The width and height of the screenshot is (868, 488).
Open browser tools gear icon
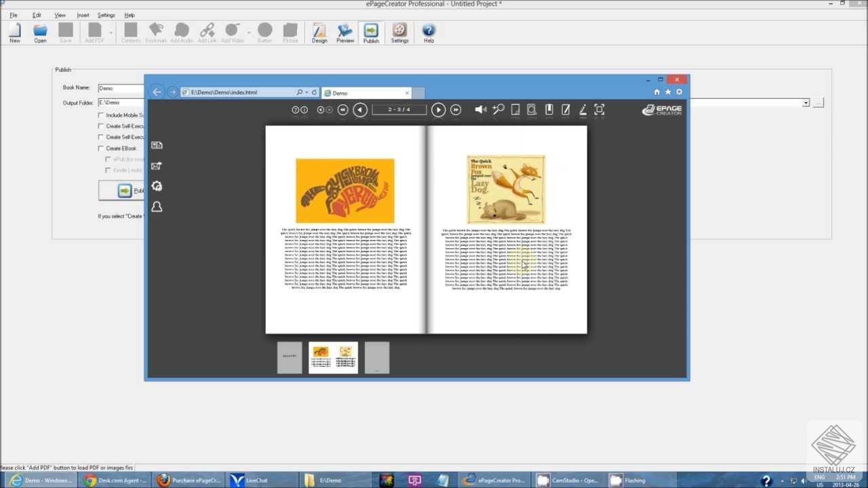tap(679, 92)
